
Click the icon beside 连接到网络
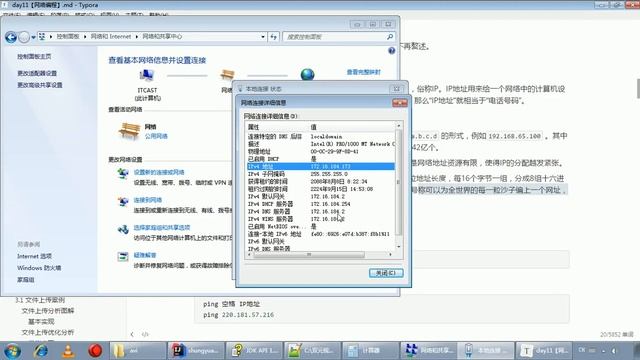pos(122,201)
